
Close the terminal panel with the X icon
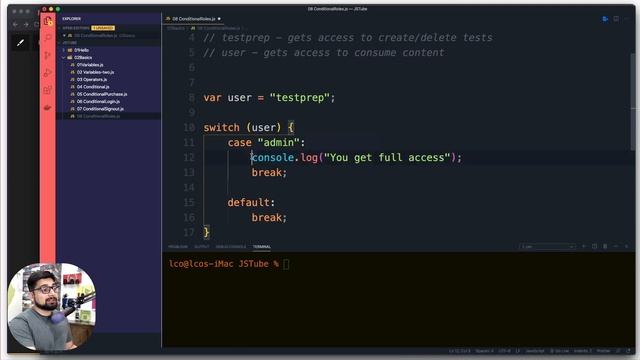(627, 246)
